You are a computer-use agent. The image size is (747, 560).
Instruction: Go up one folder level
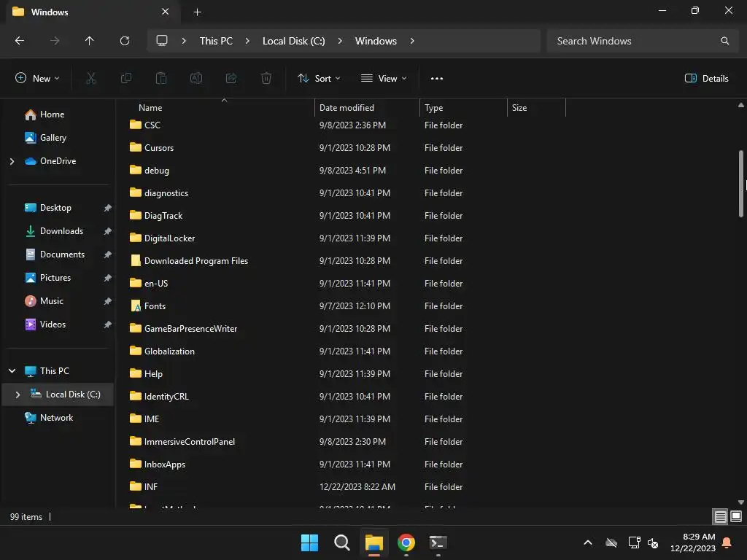click(x=89, y=41)
